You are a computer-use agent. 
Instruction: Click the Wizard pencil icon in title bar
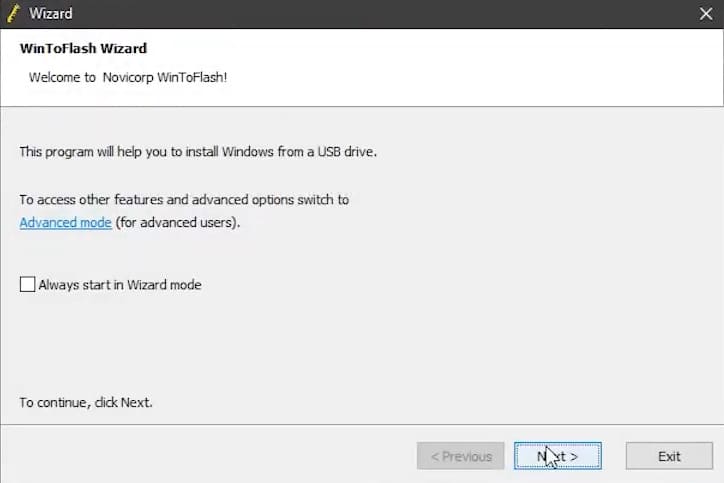pyautogui.click(x=12, y=13)
